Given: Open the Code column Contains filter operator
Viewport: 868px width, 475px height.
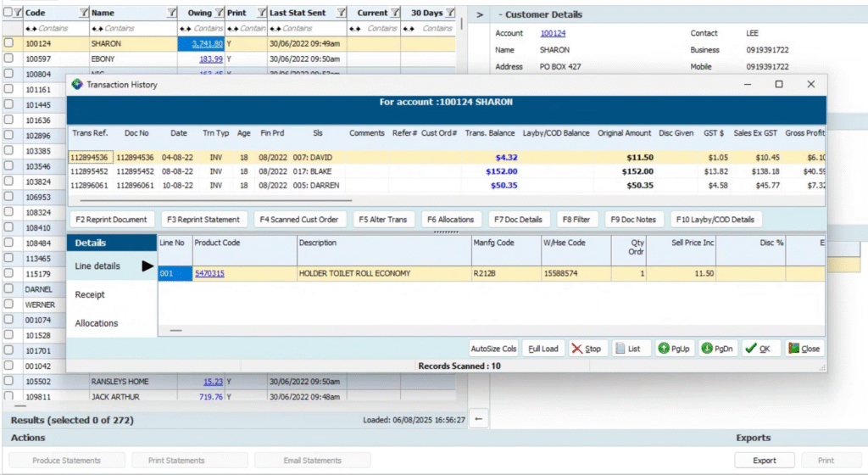Looking at the screenshot, I should [31, 28].
